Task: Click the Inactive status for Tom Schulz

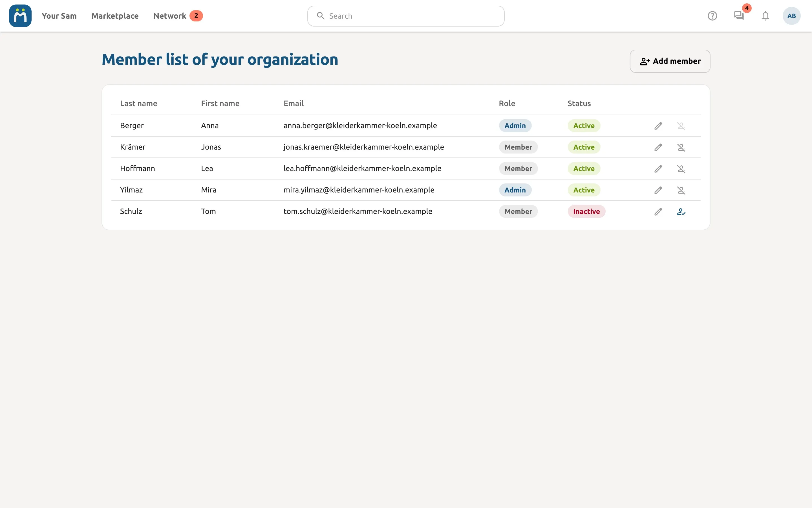Action: tap(586, 212)
